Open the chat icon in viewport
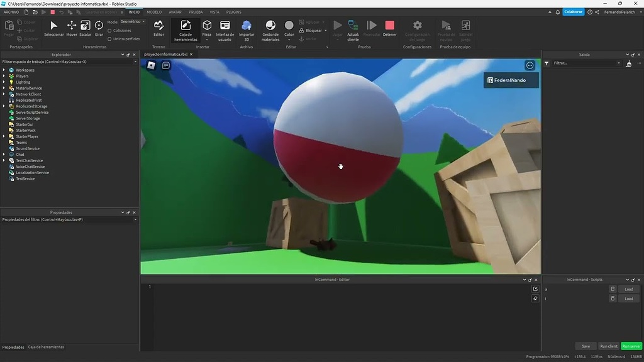Screen dimensions: 644x362 click(x=166, y=65)
